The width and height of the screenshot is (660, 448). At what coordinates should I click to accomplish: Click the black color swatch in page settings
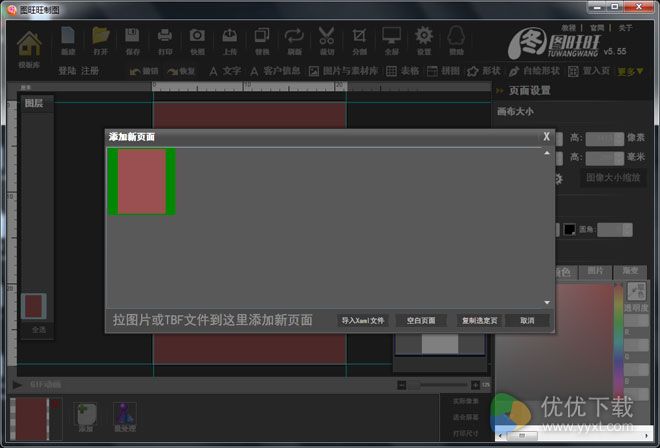click(570, 230)
